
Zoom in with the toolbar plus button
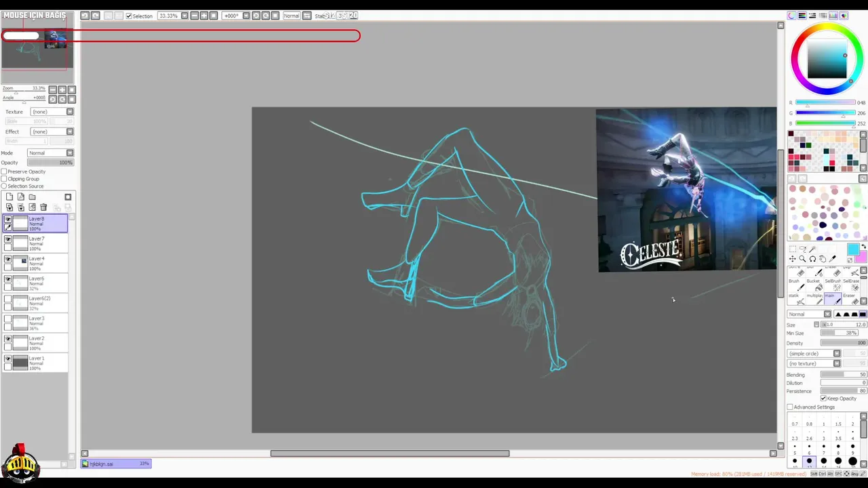pyautogui.click(x=204, y=16)
